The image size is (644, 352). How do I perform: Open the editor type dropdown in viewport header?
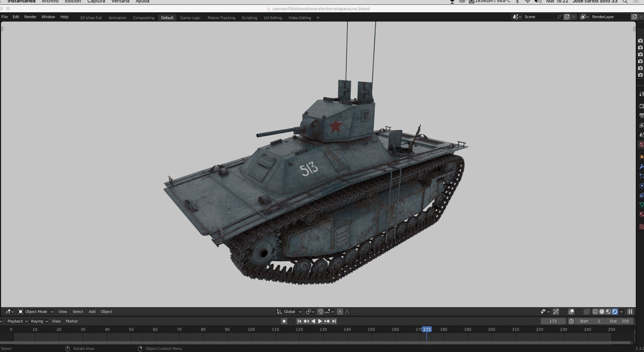point(10,312)
